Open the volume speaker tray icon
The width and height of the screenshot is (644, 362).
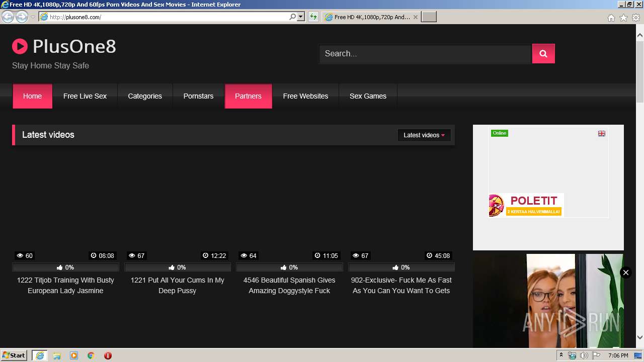point(584,355)
